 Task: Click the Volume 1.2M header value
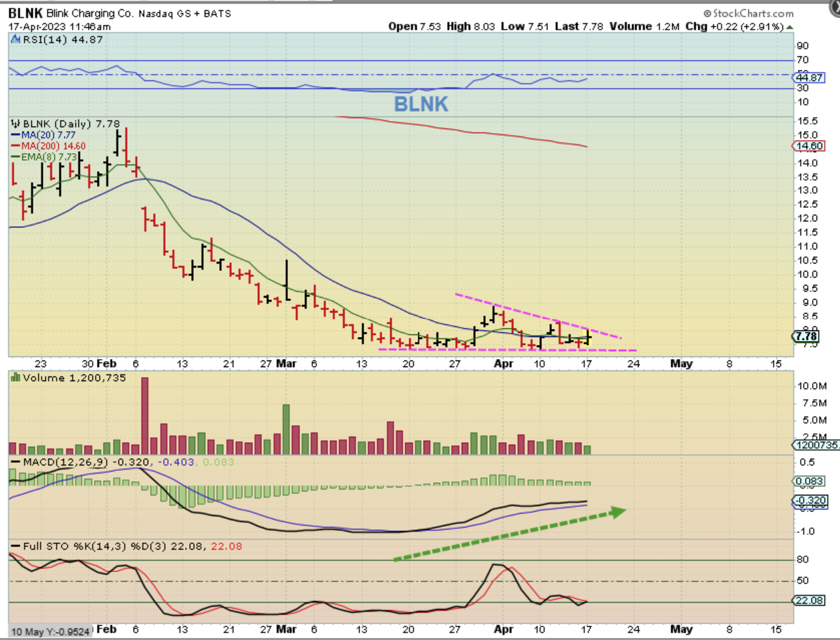[x=644, y=26]
